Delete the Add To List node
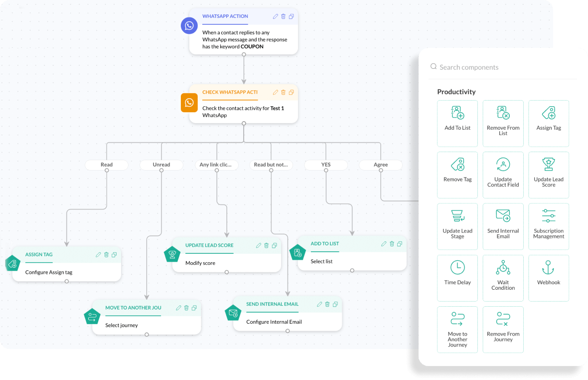Viewport: 588px width, 380px height. [x=392, y=244]
